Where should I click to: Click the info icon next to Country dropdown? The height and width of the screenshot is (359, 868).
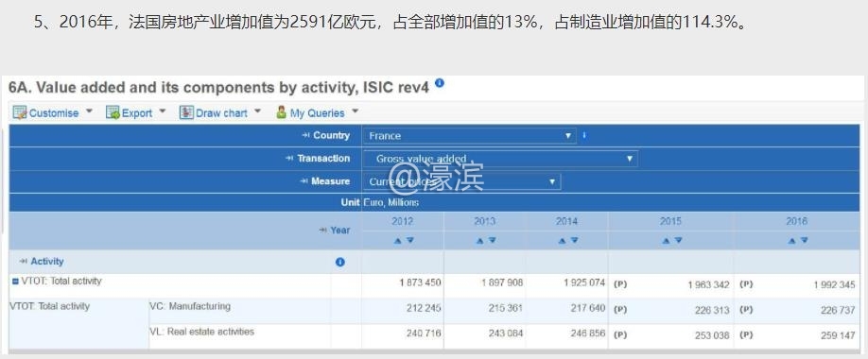coord(584,135)
